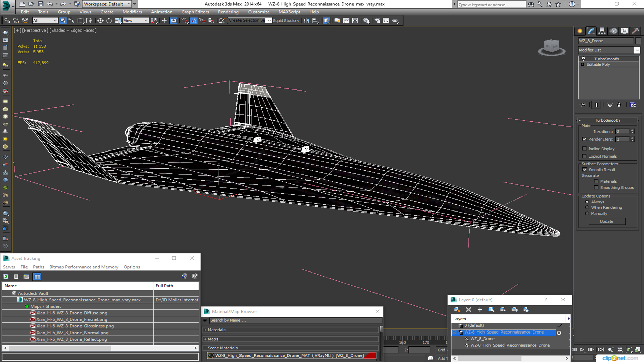Open Select by Name dialog icon
The width and height of the screenshot is (644, 362).
tap(71, 21)
